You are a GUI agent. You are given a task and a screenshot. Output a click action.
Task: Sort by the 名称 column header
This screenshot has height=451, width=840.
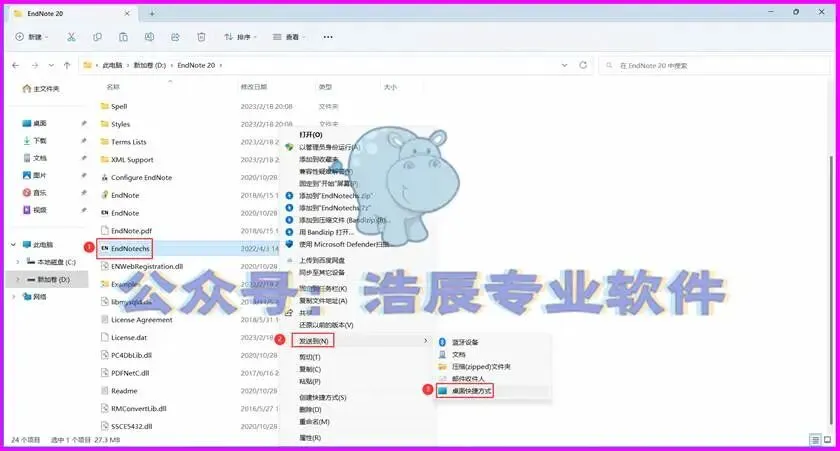[113, 87]
